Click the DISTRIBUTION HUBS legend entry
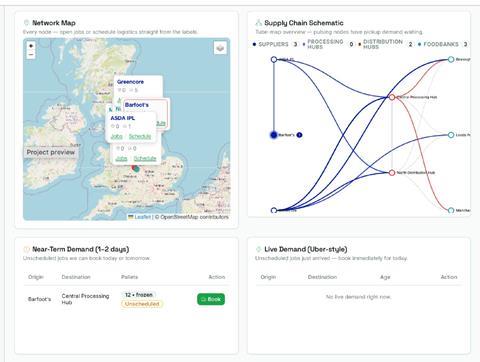This screenshot has height=362, width=480. point(385,44)
